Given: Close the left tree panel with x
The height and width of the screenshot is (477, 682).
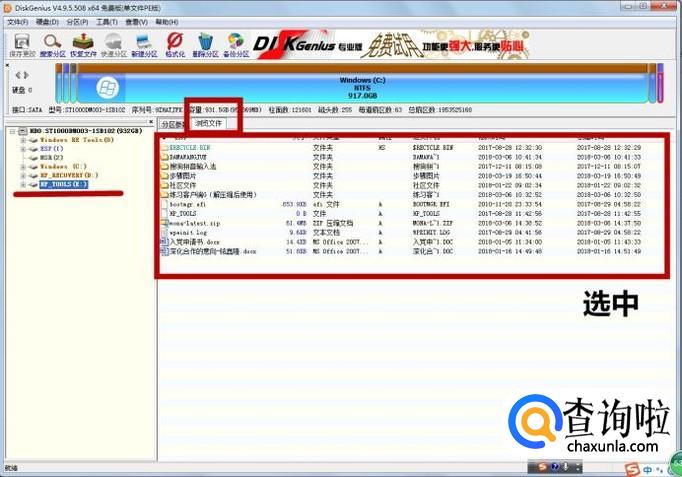Looking at the screenshot, I should [x=150, y=122].
